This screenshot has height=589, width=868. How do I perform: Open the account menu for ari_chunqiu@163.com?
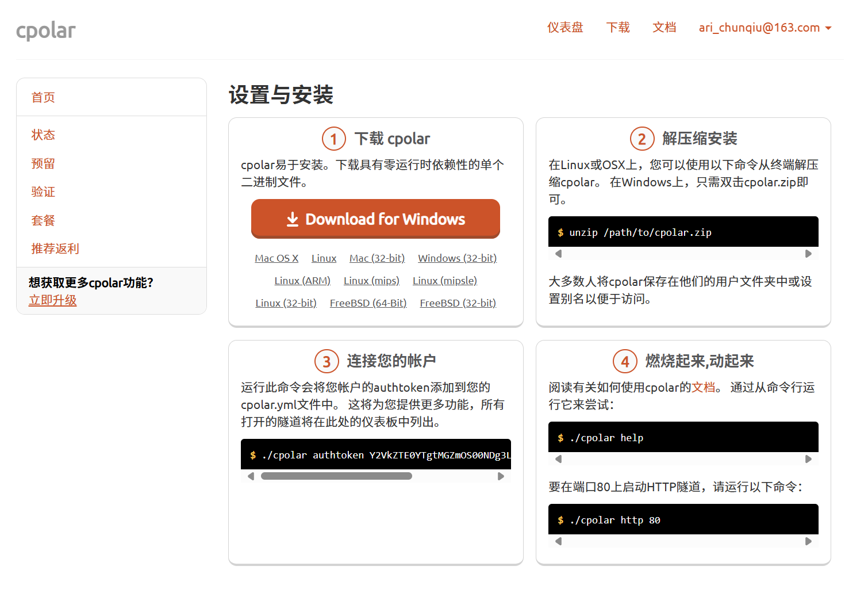coord(759,27)
